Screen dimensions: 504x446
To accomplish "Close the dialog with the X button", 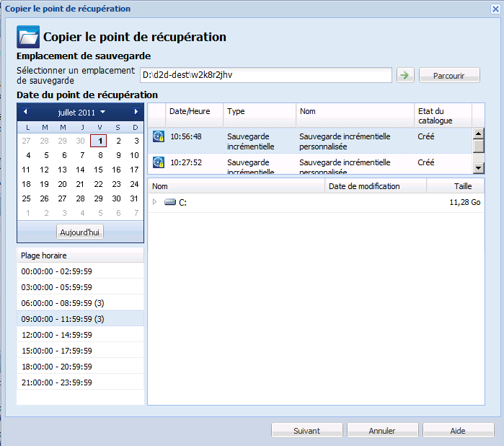I will pos(492,9).
